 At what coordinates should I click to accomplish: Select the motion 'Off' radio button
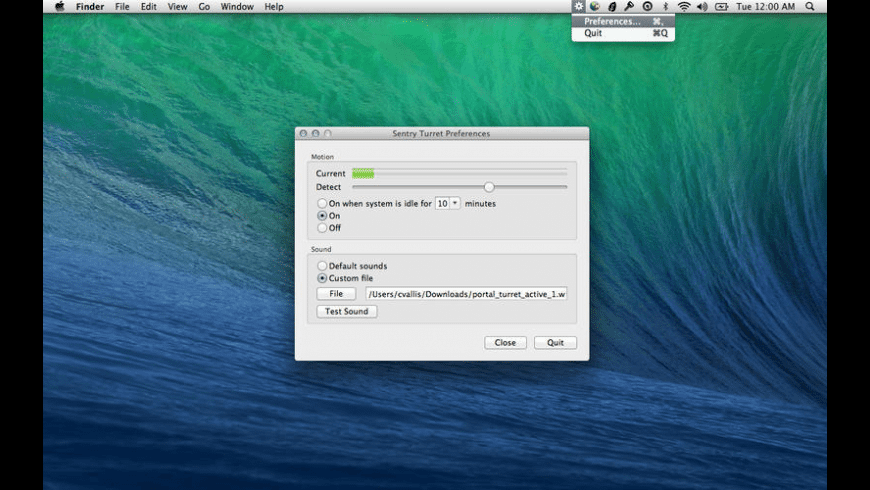(322, 228)
